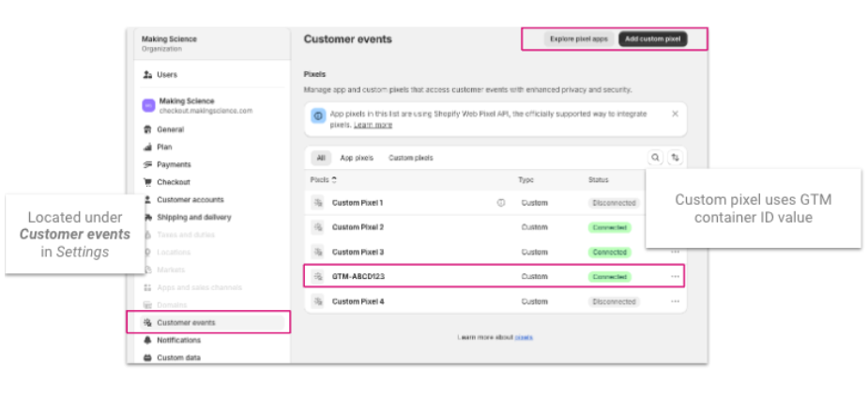Click the Explore pixel apps button

(579, 39)
